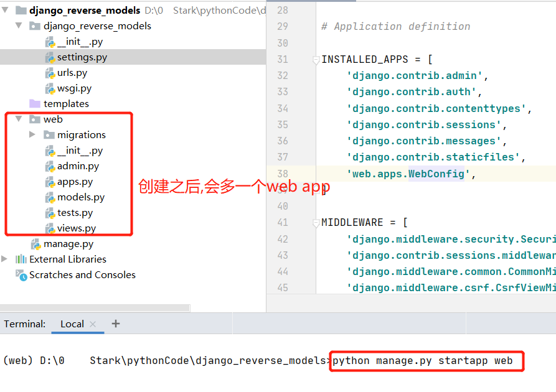Click the External Libraries bars icon
556x392 pixels.
pyautogui.click(x=21, y=259)
